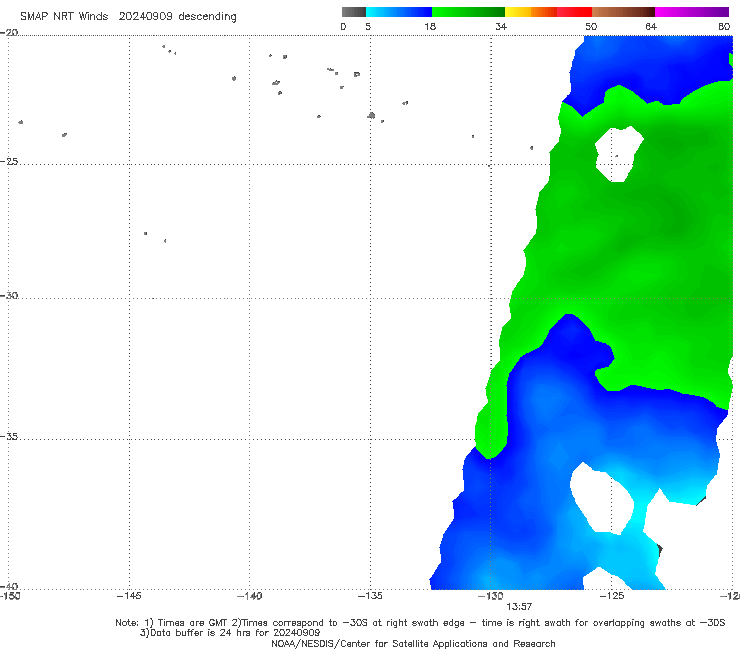Click the '20240909 descending' title text

tap(177, 17)
